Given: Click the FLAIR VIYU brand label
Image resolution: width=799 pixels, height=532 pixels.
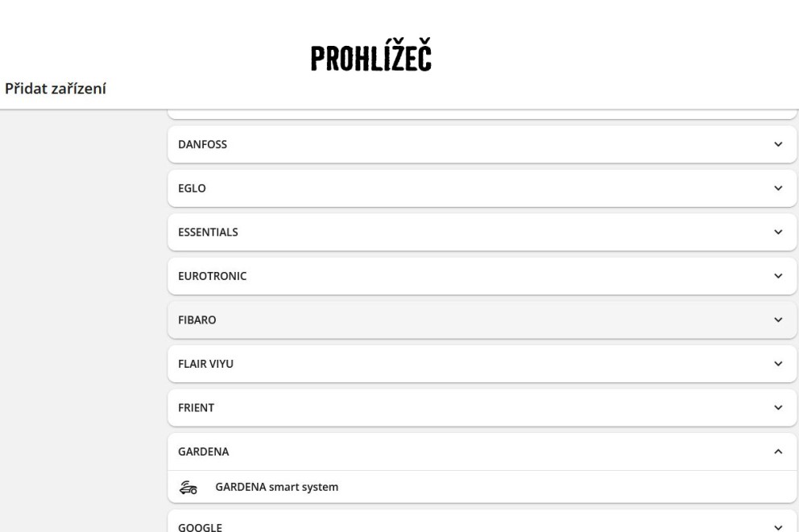Looking at the screenshot, I should click(205, 364).
